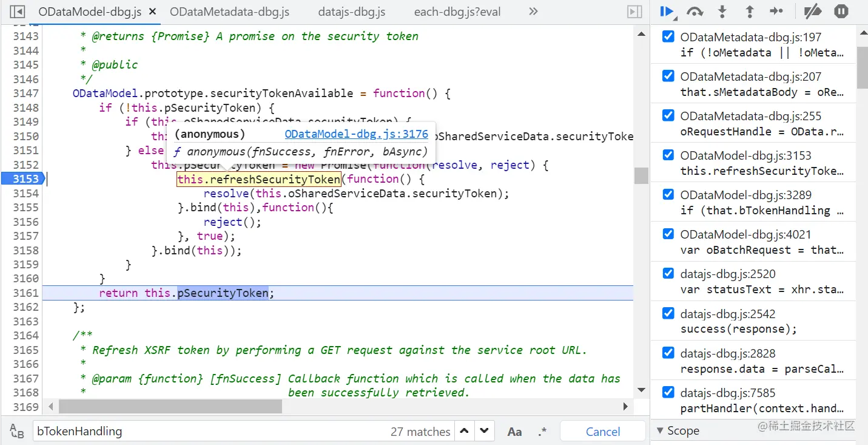Uncheck breakpoint datajs-dbg.js:2828
The height and width of the screenshot is (445, 868).
click(668, 353)
